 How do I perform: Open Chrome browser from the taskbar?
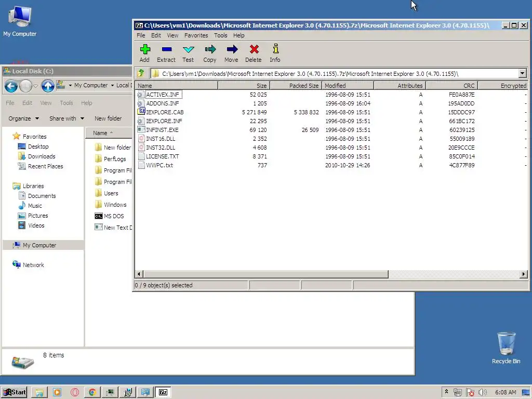click(92, 392)
